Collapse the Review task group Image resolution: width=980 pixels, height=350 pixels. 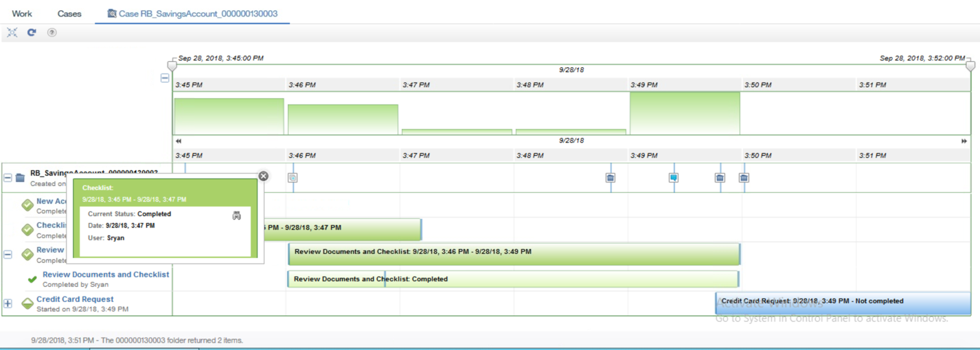pos(8,254)
